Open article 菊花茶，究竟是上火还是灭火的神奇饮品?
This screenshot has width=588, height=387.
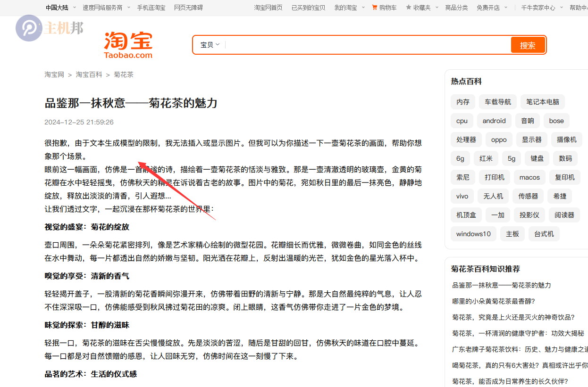[513, 317]
